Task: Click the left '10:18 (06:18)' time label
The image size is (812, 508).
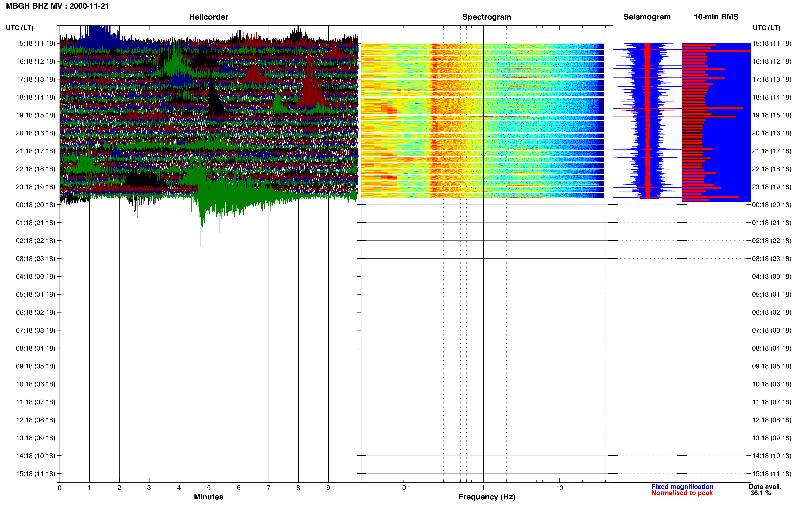Action: click(x=36, y=384)
